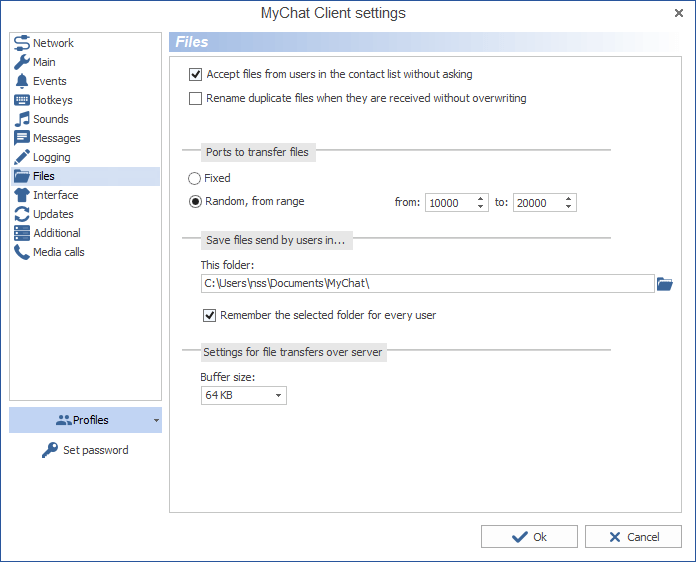Click the Network plug icon in sidebar
Image resolution: width=696 pixels, height=562 pixels.
(22, 43)
